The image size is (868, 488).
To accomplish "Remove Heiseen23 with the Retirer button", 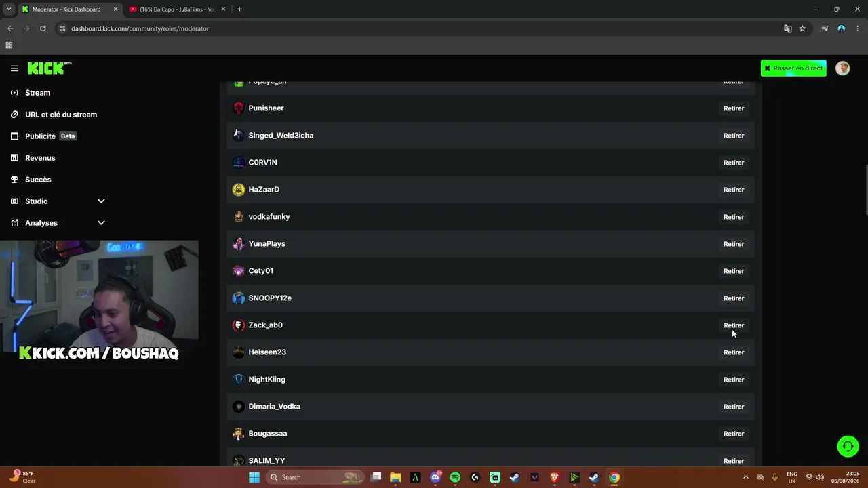I will coord(734,352).
